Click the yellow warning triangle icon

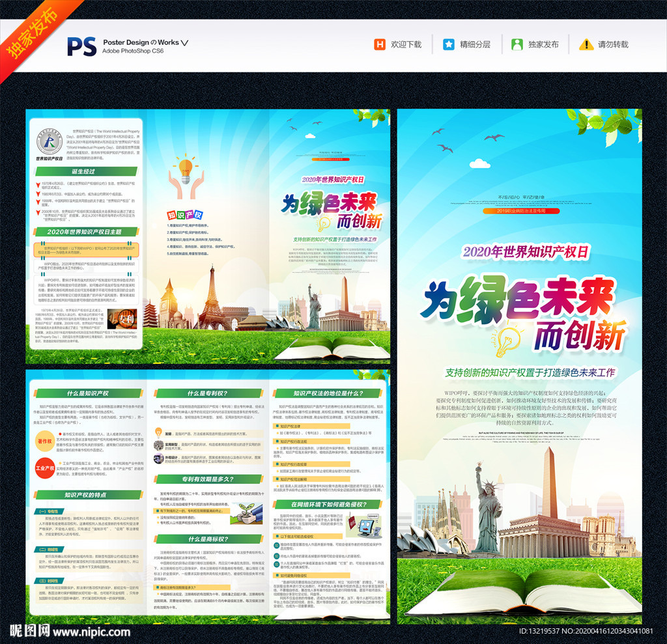click(x=586, y=44)
